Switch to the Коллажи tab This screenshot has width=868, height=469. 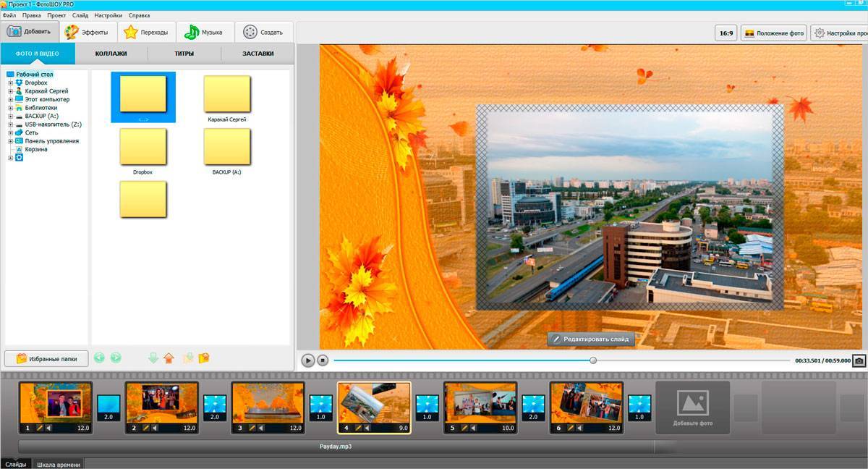(x=111, y=54)
